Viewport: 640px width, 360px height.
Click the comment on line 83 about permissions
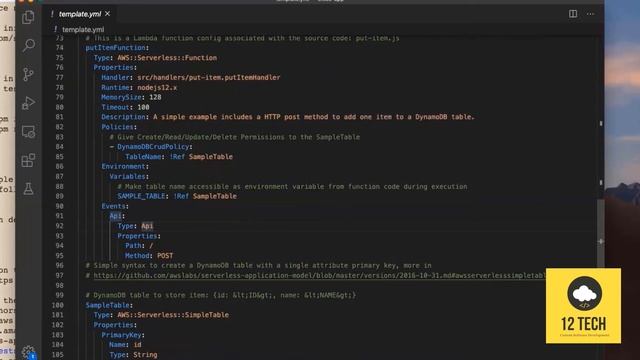pyautogui.click(x=235, y=137)
